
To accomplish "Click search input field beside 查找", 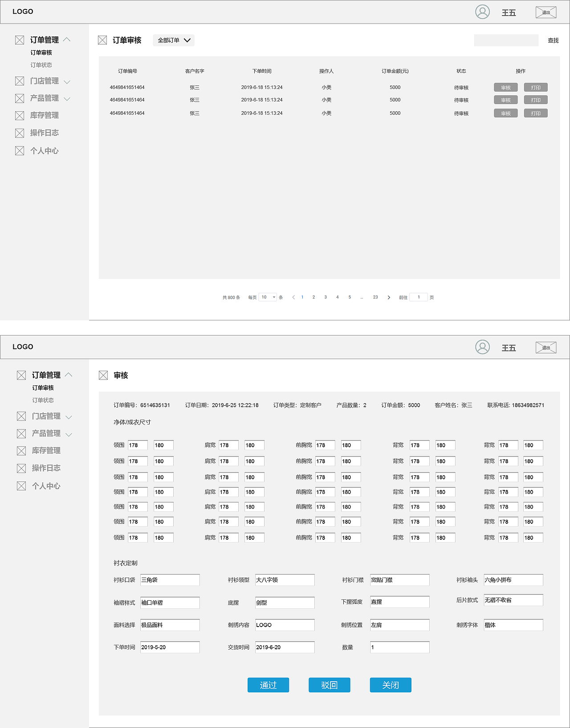I will (506, 40).
